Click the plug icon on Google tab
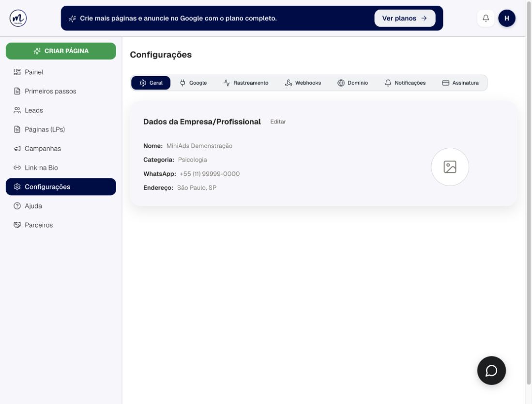Screen dimensions: 532x404 click(182, 83)
